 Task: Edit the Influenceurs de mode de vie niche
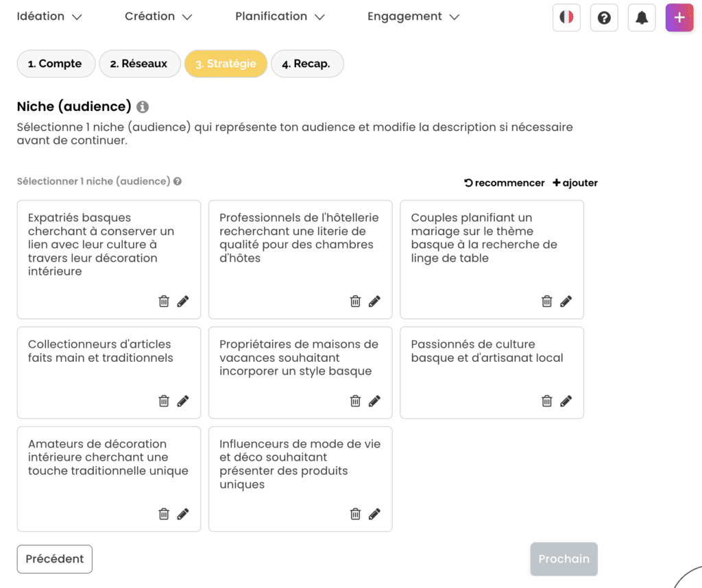coord(374,513)
